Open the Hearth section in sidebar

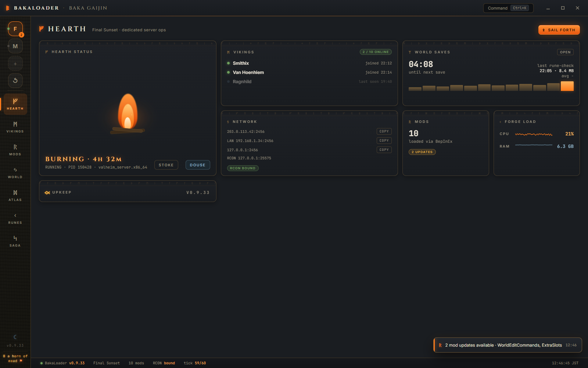[x=15, y=104]
